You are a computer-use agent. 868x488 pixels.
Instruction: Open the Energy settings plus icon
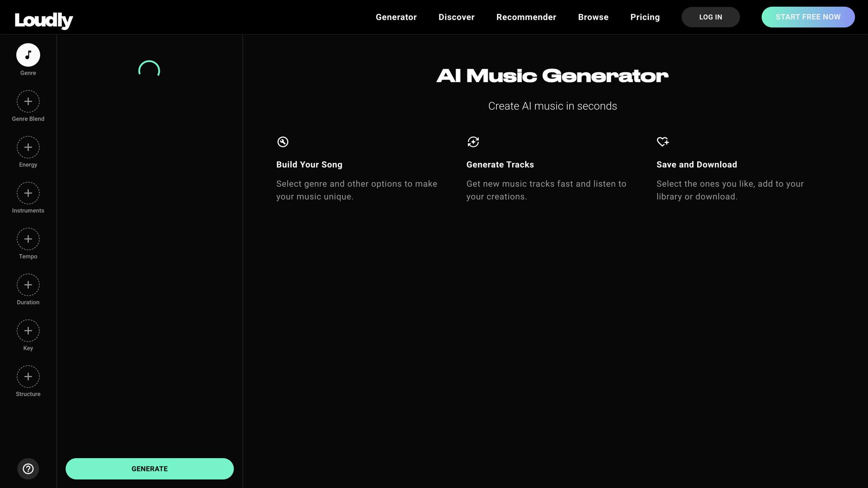click(x=28, y=147)
